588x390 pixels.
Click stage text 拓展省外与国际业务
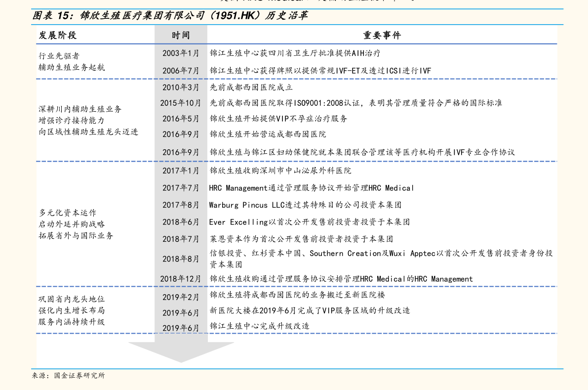pyautogui.click(x=76, y=236)
